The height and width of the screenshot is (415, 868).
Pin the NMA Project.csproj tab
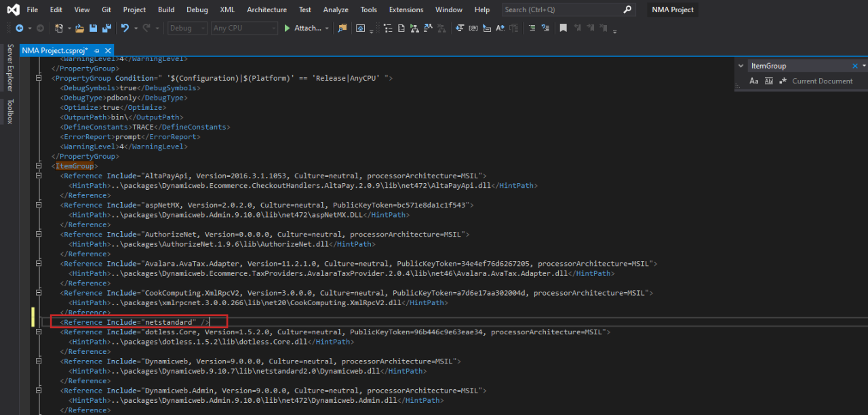(97, 51)
